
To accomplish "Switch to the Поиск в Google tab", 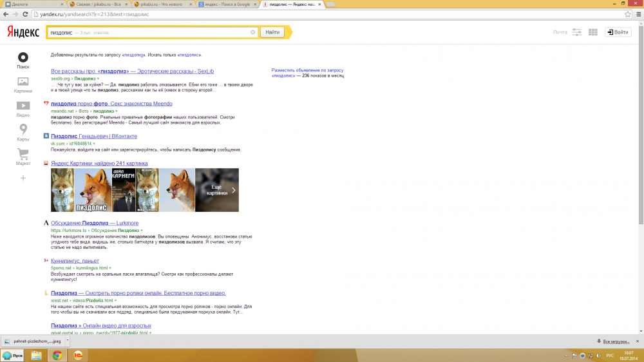I will point(227,4).
